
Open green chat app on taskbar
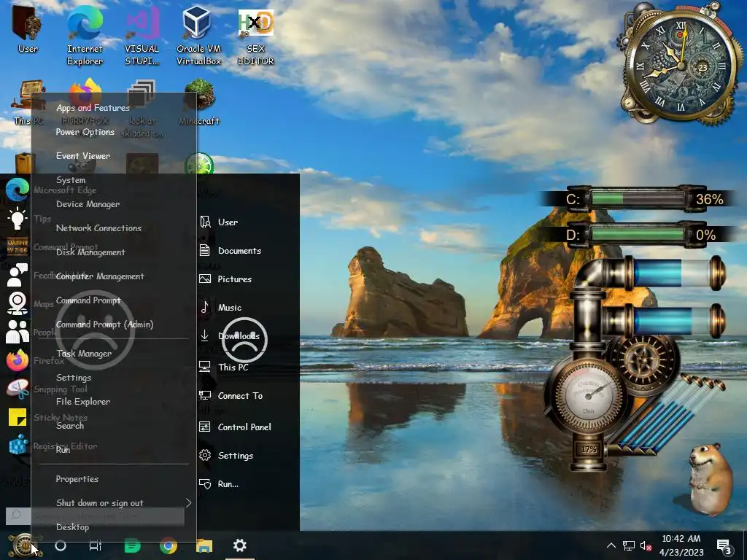[133, 545]
